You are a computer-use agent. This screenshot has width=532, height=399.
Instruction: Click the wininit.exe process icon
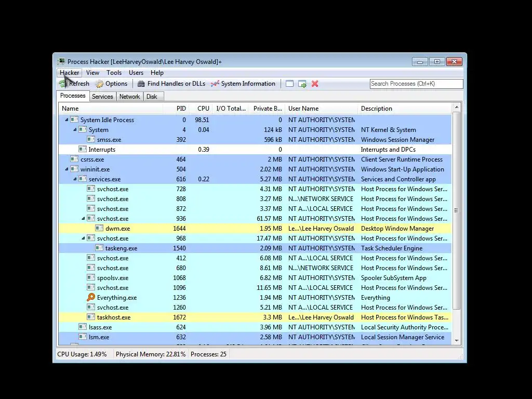(x=74, y=169)
